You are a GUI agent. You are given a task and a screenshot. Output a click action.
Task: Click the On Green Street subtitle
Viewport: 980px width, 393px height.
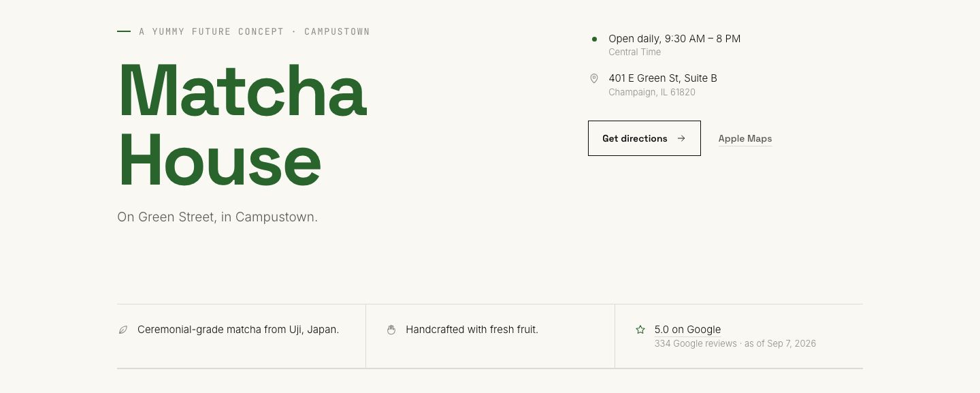pos(218,217)
